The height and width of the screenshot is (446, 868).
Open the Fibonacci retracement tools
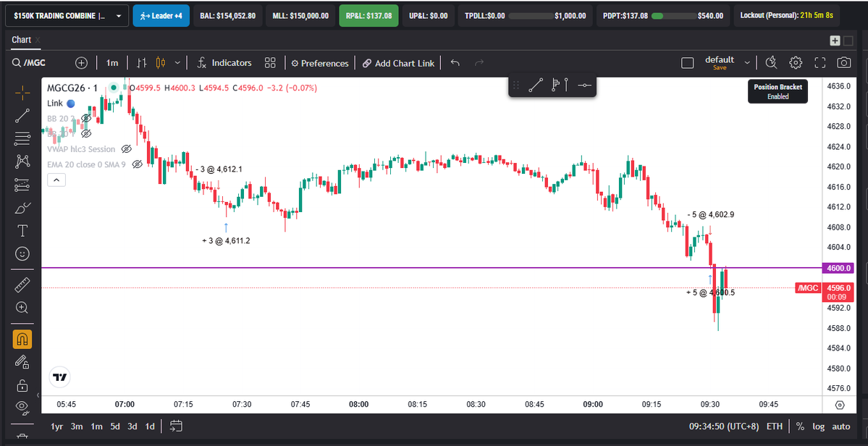point(22,138)
